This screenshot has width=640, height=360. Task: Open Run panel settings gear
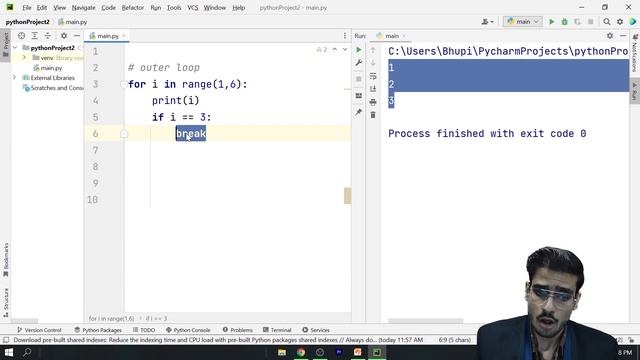coord(610,36)
